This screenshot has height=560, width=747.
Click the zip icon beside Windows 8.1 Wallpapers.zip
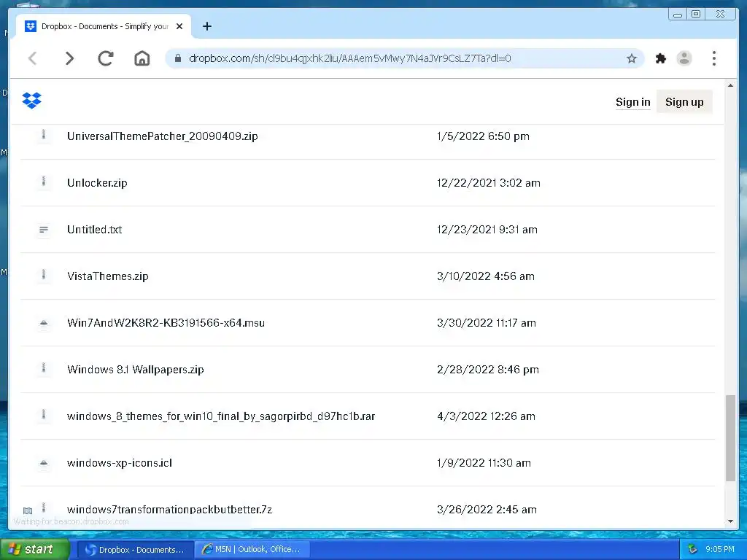coord(44,368)
